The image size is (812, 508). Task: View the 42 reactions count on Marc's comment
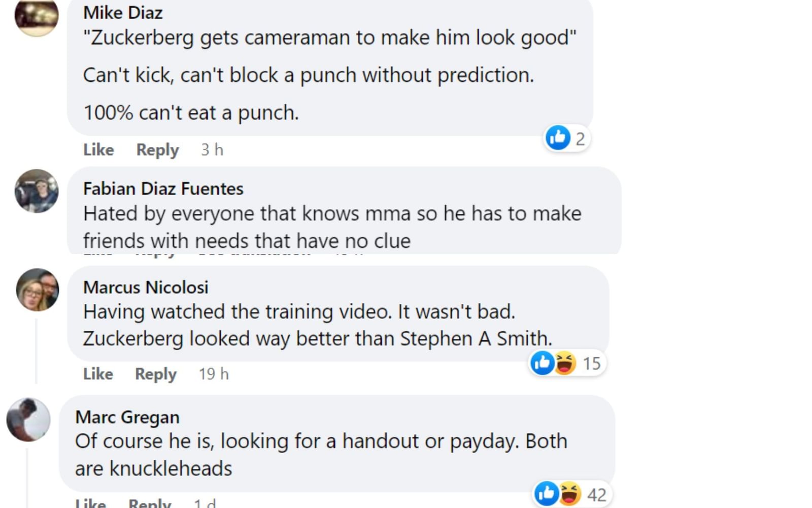[597, 494]
